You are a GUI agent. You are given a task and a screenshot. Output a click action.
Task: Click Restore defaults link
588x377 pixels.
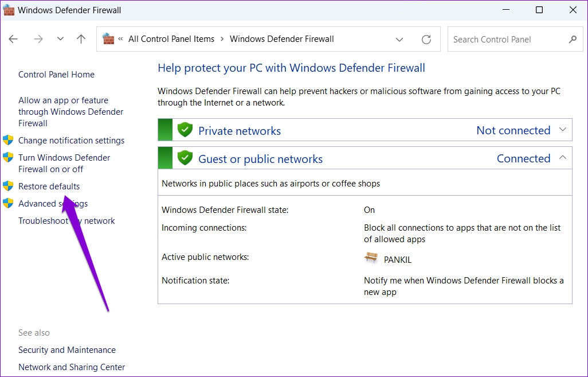49,186
